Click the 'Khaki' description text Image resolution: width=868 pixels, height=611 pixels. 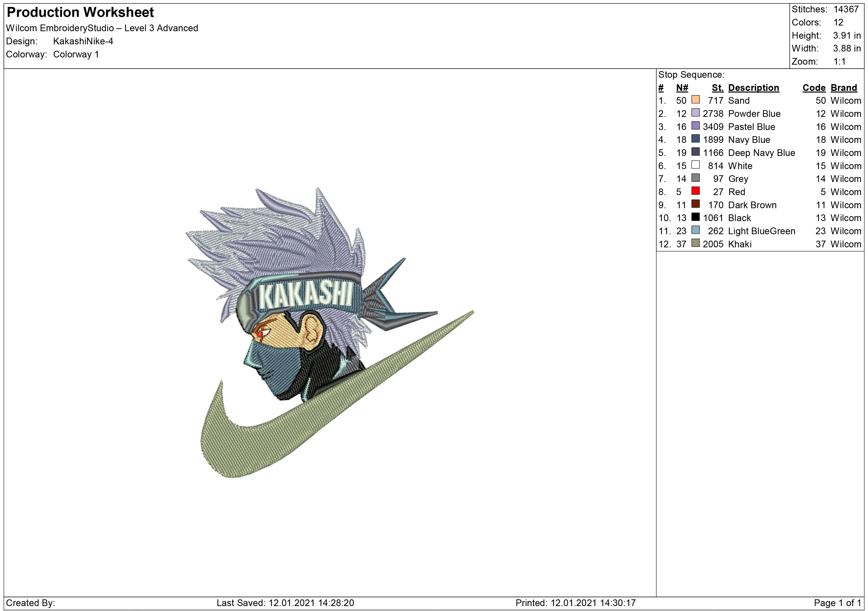click(740, 244)
